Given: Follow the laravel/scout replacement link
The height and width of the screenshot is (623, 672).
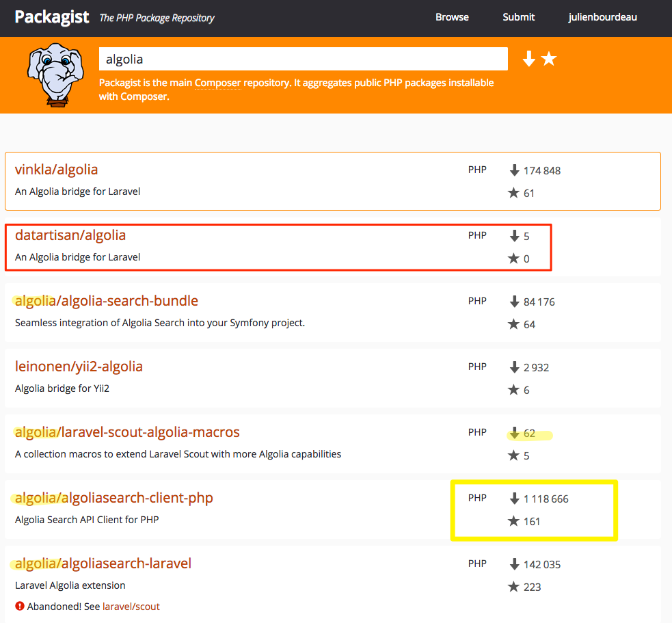Looking at the screenshot, I should coord(131,607).
